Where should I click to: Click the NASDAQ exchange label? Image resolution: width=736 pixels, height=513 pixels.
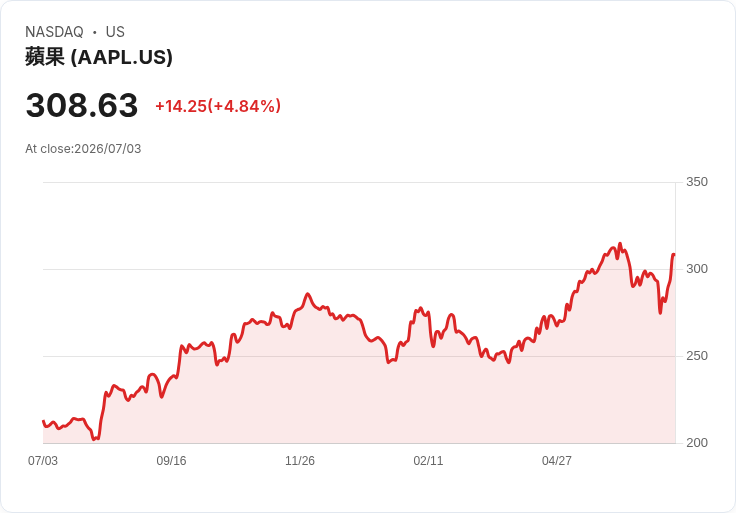[x=54, y=32]
